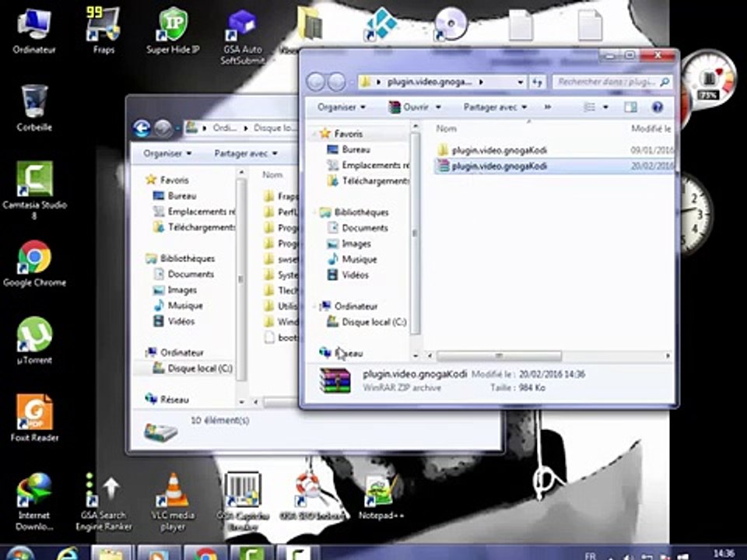747x560 pixels.
Task: Select Musique in rear window sidebar
Action: pyautogui.click(x=178, y=305)
